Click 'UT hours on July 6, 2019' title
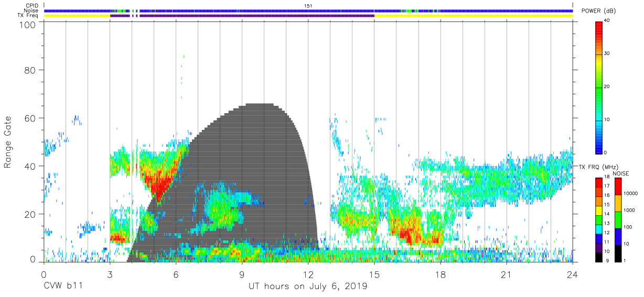The height and width of the screenshot is (297, 644). (x=308, y=286)
